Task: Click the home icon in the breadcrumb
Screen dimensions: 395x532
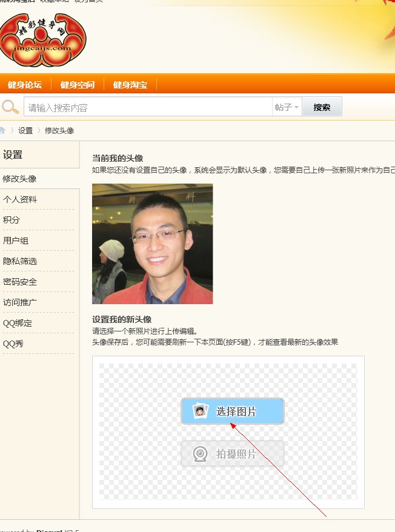Action: coord(2,130)
